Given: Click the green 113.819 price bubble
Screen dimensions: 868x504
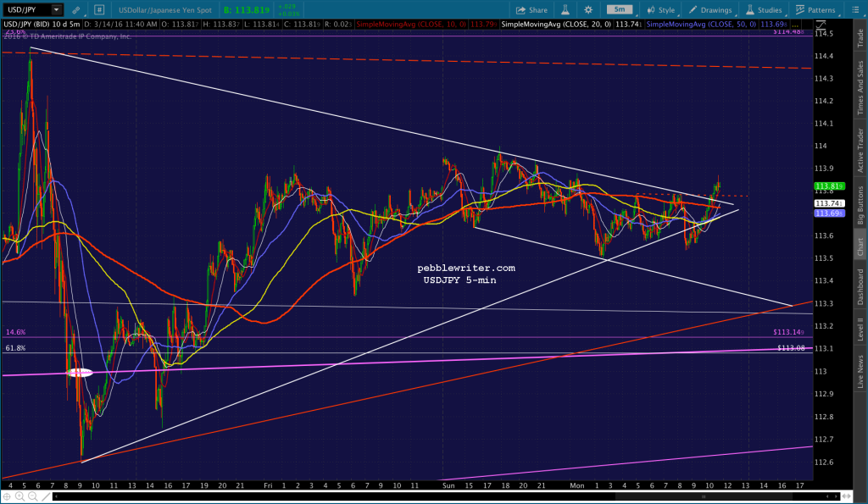Looking at the screenshot, I should [829, 186].
